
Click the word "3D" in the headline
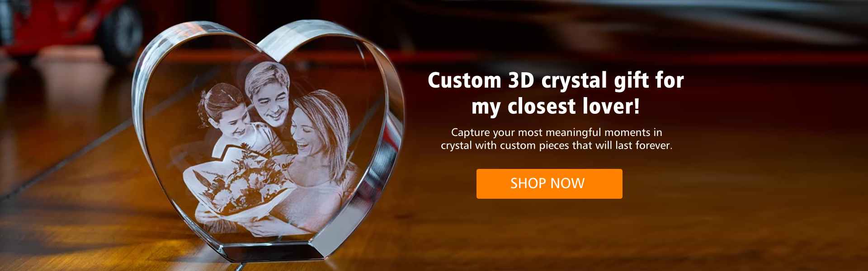(x=521, y=80)
